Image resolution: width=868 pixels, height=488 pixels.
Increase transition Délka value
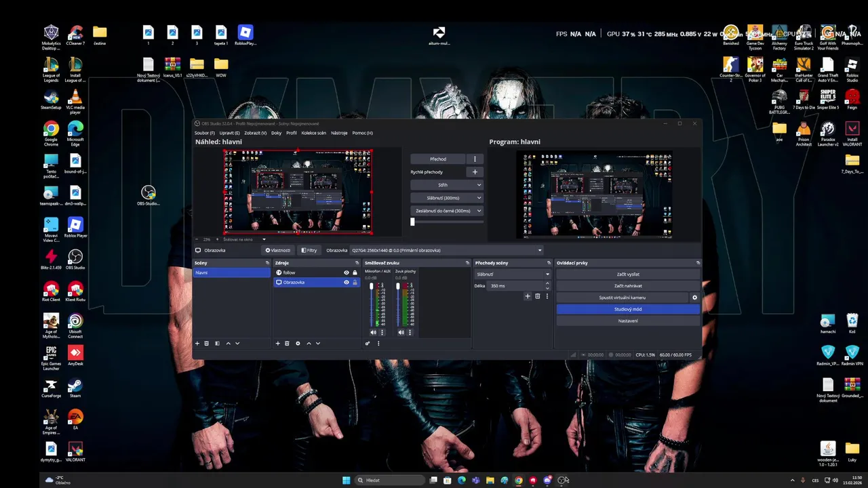tap(547, 284)
